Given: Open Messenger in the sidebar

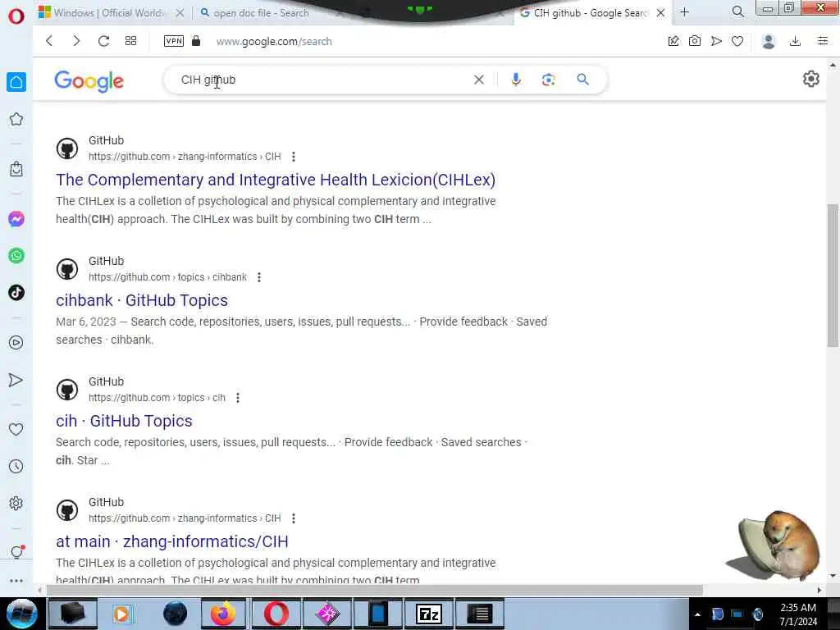Looking at the screenshot, I should [x=16, y=219].
